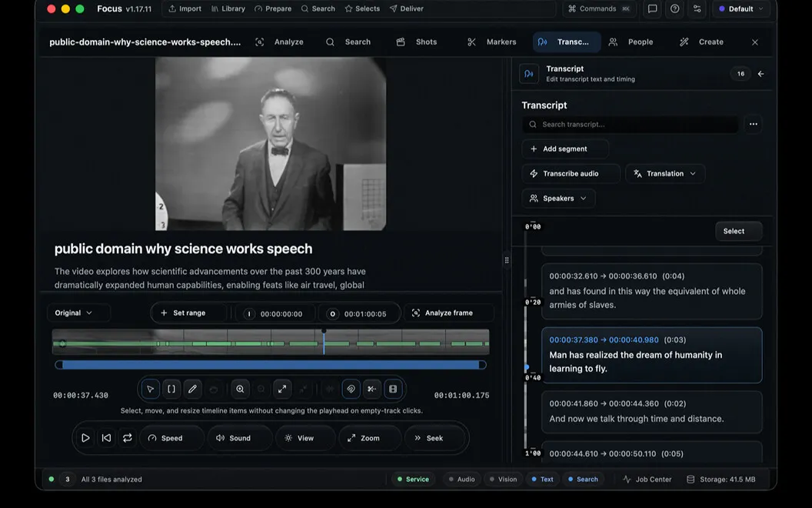Switch to the Create tab
Viewport: 812px width, 508px height.
[x=702, y=42]
